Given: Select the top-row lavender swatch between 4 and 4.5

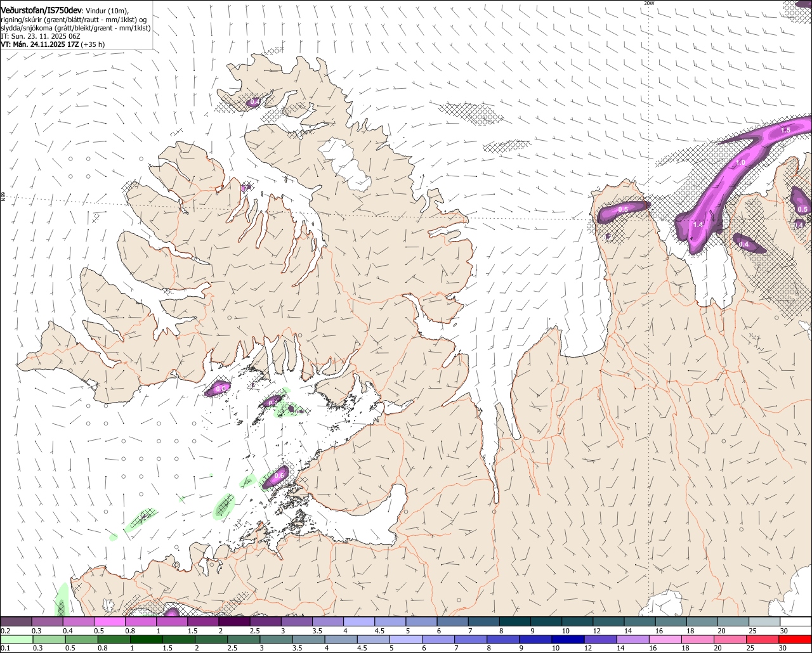Looking at the screenshot, I should [x=359, y=622].
